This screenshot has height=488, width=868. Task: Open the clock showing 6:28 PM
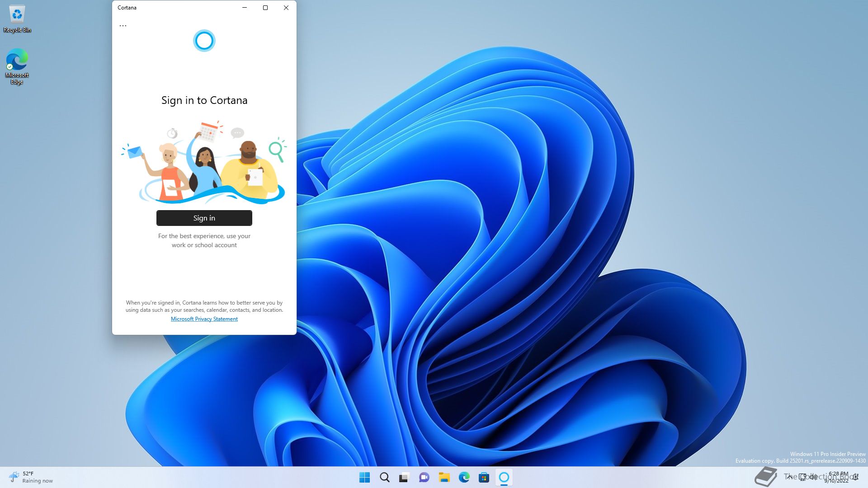pos(838,477)
